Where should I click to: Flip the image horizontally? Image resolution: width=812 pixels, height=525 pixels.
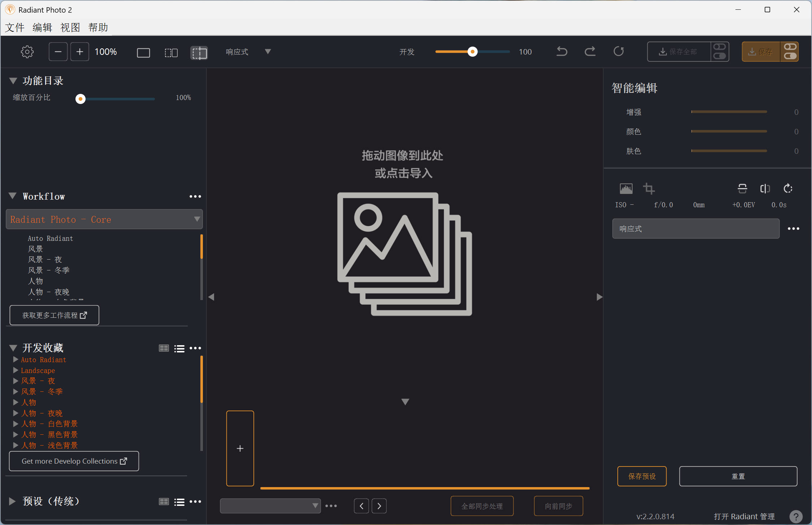click(765, 188)
